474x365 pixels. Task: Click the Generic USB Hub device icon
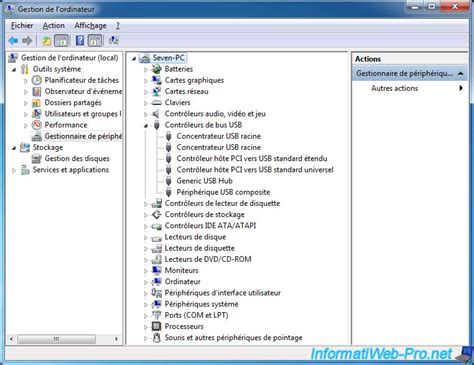click(x=169, y=181)
